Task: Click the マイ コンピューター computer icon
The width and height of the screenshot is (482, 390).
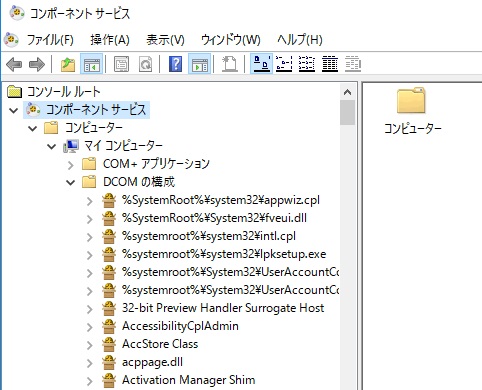Action: pos(71,146)
